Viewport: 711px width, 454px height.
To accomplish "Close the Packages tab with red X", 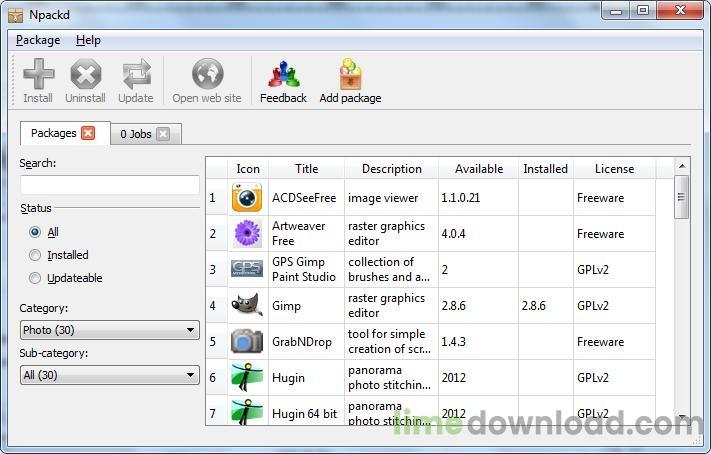I will pos(88,133).
